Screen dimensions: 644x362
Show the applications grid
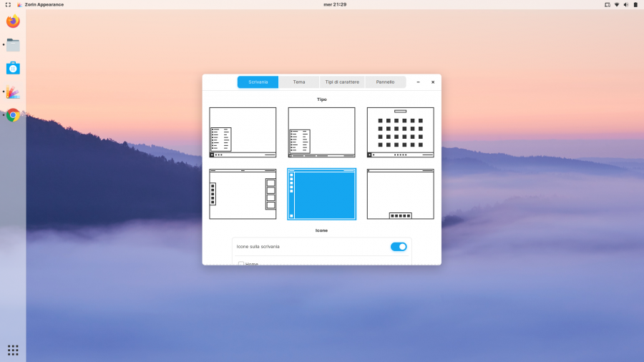click(x=13, y=350)
